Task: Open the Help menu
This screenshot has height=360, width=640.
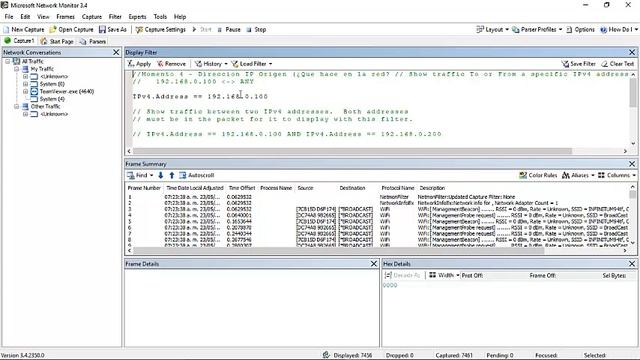Action: point(180,17)
